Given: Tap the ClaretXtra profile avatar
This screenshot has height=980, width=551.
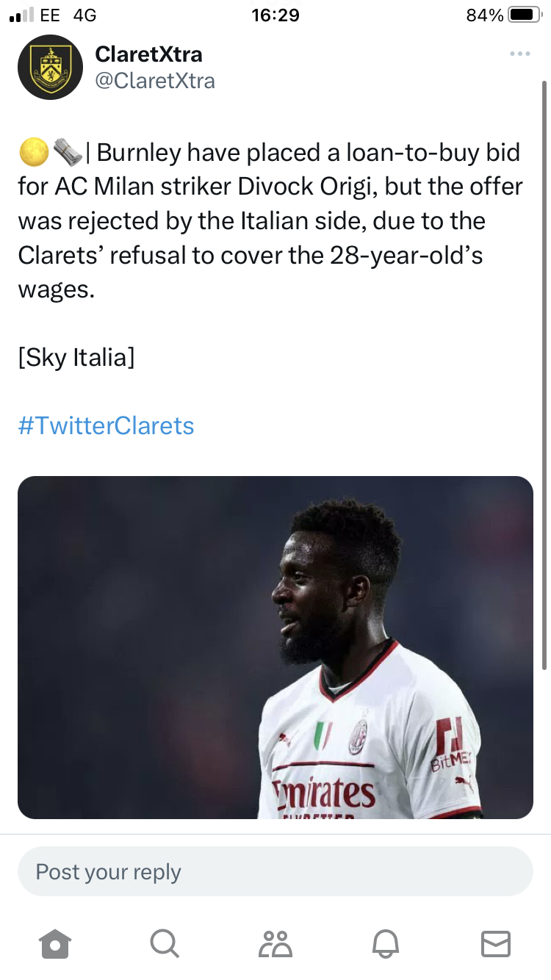Looking at the screenshot, I should pos(50,67).
